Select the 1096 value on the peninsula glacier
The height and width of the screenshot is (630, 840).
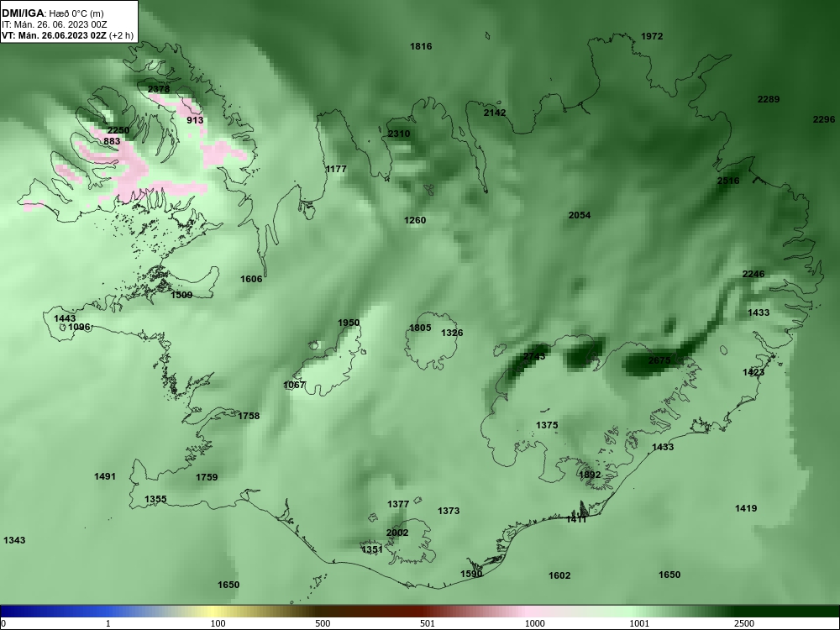pos(79,328)
